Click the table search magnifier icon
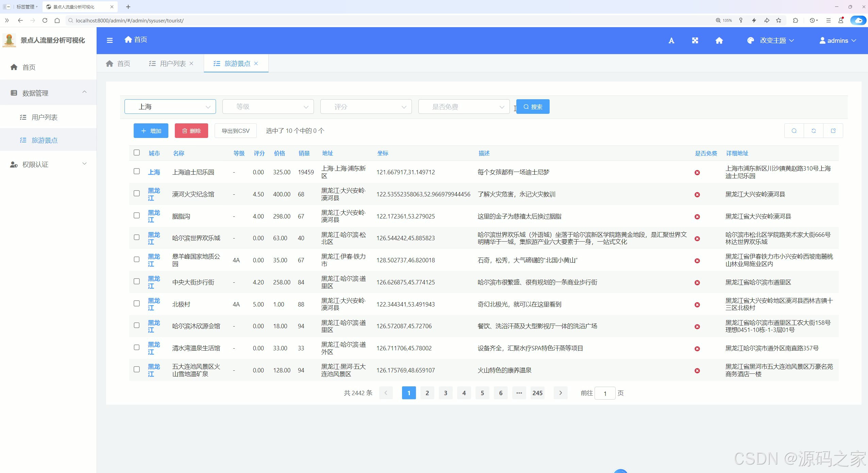 point(794,130)
